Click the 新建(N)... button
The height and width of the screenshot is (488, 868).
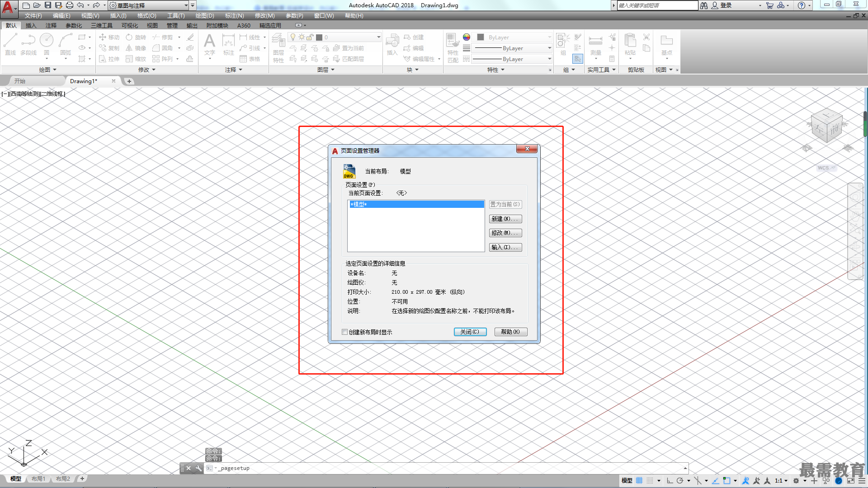pos(505,219)
